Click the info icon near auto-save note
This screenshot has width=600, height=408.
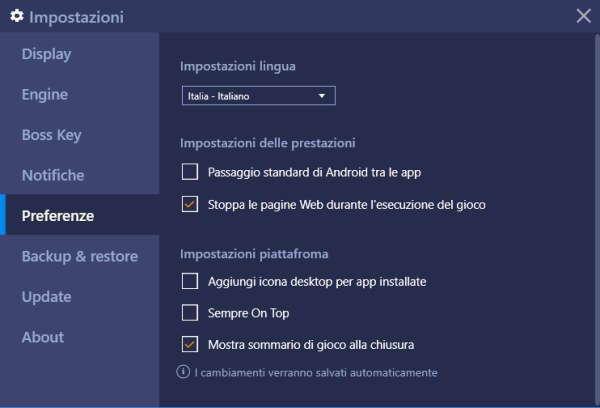coord(184,372)
